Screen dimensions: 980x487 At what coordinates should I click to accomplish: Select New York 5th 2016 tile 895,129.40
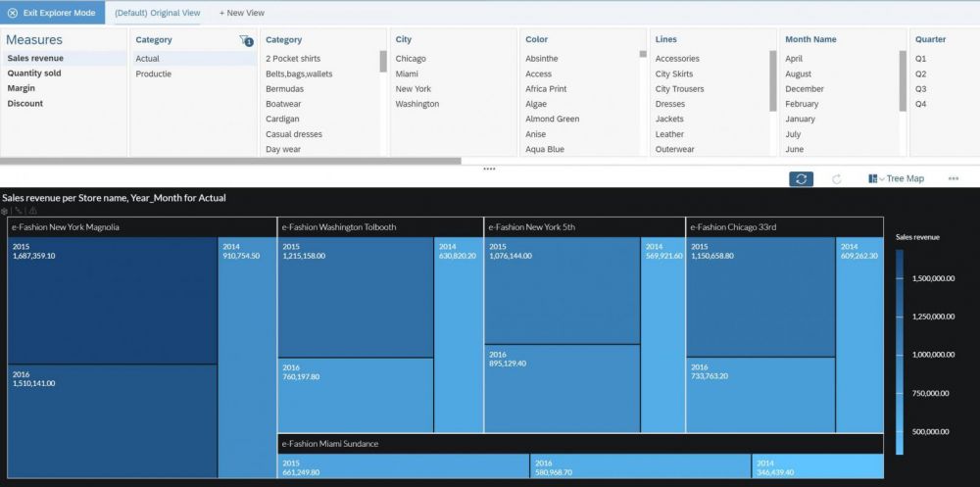click(563, 388)
